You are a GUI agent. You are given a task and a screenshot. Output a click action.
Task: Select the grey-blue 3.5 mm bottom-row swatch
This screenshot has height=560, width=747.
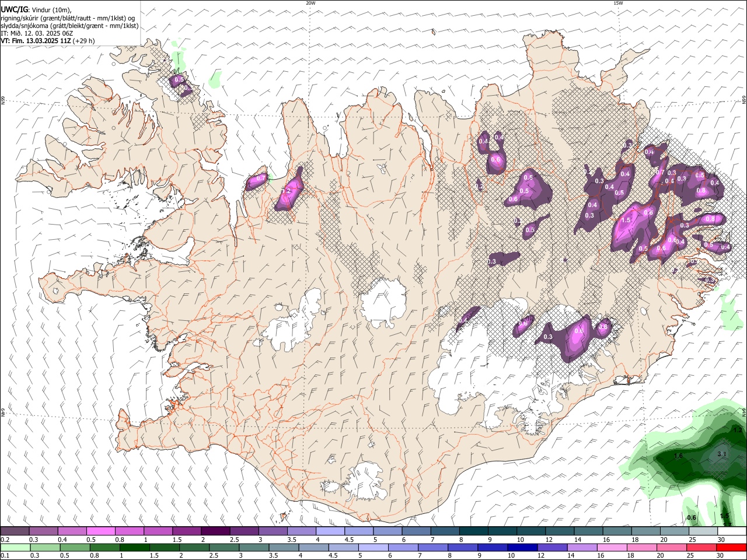(284, 548)
